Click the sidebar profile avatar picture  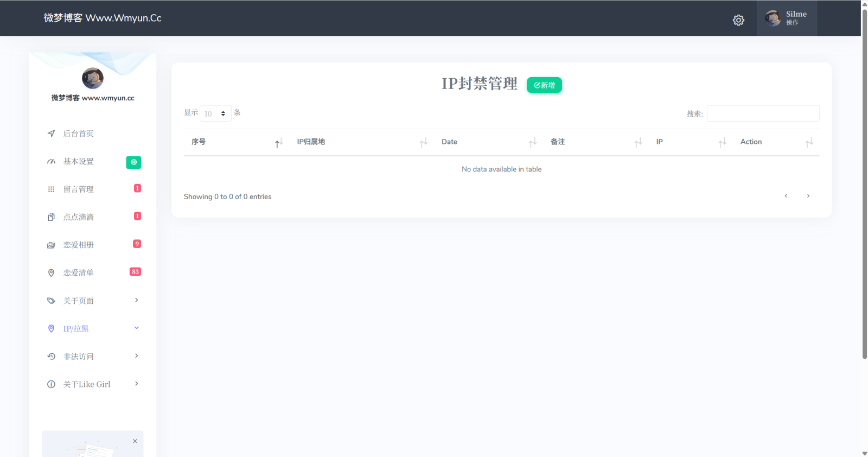point(93,78)
